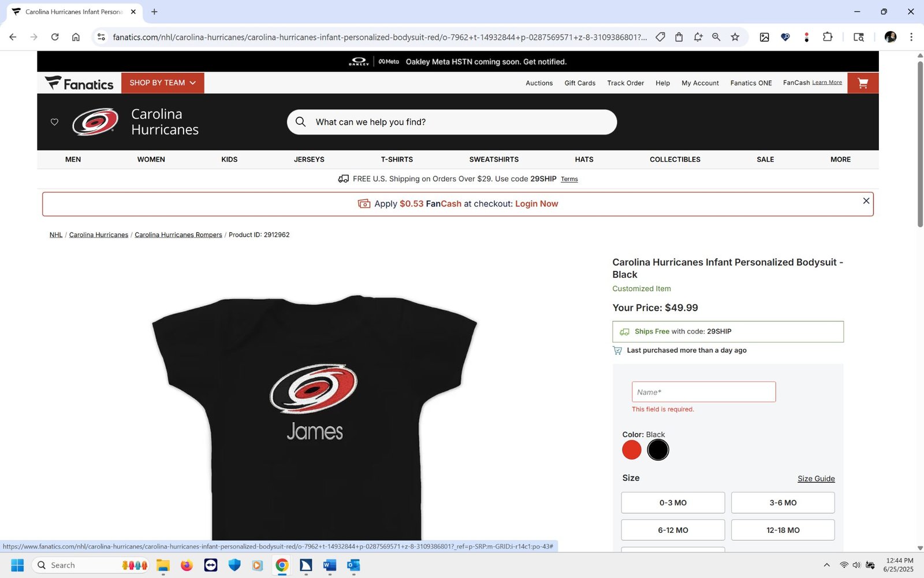Image resolution: width=924 pixels, height=578 pixels.
Task: Open the SALE category menu
Action: point(765,160)
